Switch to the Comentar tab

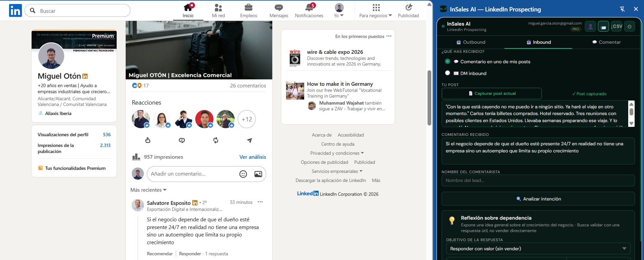[x=606, y=42]
